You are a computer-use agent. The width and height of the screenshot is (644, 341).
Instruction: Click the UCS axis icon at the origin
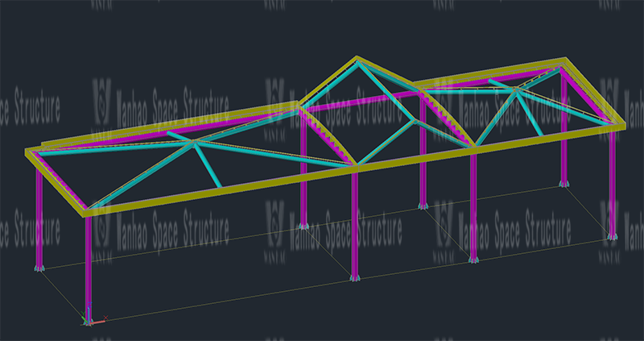tap(88, 319)
